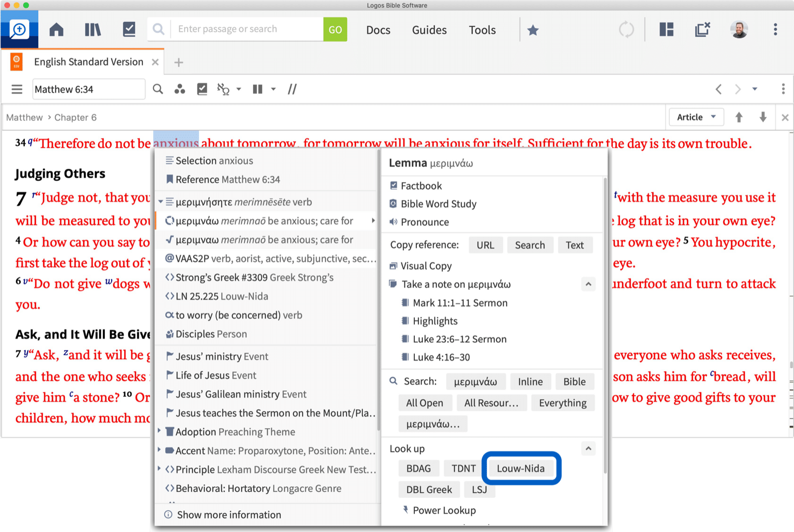Open the history dropdown arrow
This screenshot has height=532, width=794.
(x=755, y=89)
